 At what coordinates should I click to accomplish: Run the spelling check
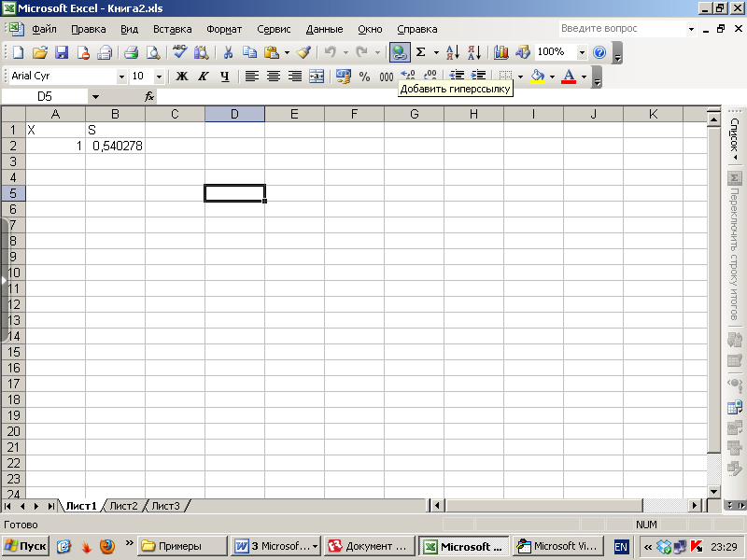[179, 52]
